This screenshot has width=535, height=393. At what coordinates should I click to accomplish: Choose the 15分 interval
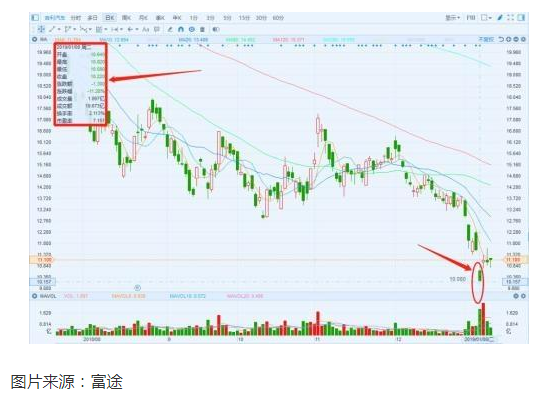pyautogui.click(x=244, y=17)
